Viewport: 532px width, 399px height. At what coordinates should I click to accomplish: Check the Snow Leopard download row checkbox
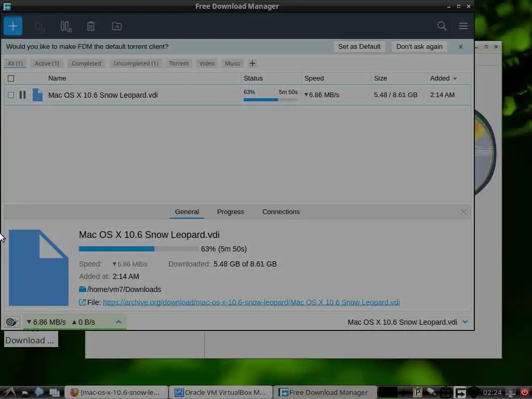pyautogui.click(x=11, y=95)
